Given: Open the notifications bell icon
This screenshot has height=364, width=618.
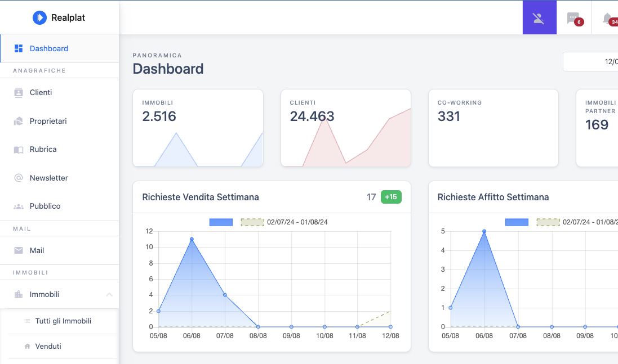Looking at the screenshot, I should point(607,18).
